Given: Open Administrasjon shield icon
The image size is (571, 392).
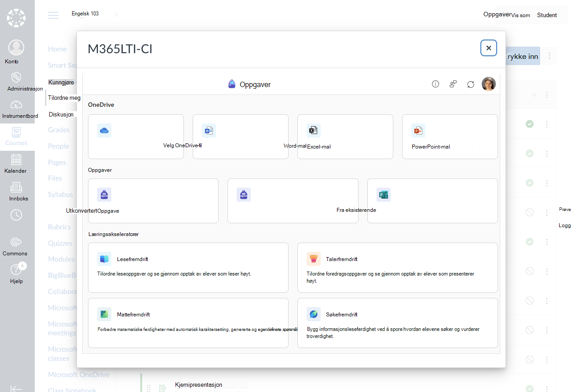Looking at the screenshot, I should 16,77.
